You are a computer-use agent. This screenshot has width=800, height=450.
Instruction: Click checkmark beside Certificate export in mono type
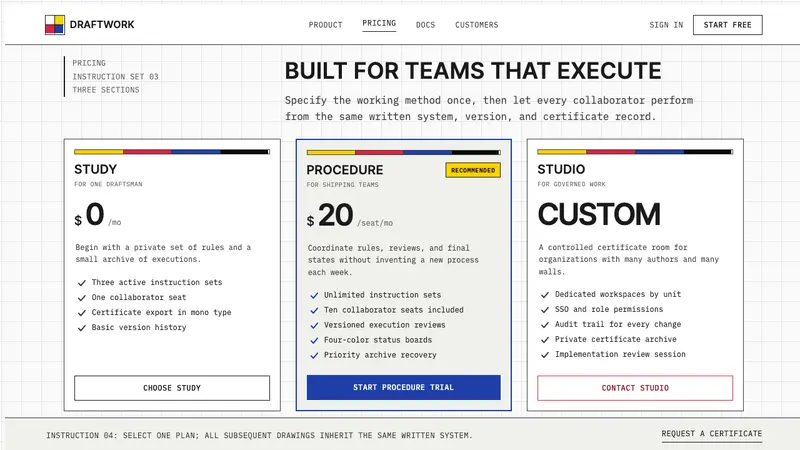(82, 313)
